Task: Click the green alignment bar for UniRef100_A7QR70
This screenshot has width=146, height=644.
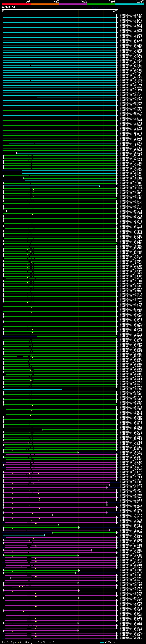Action: [60, 118]
